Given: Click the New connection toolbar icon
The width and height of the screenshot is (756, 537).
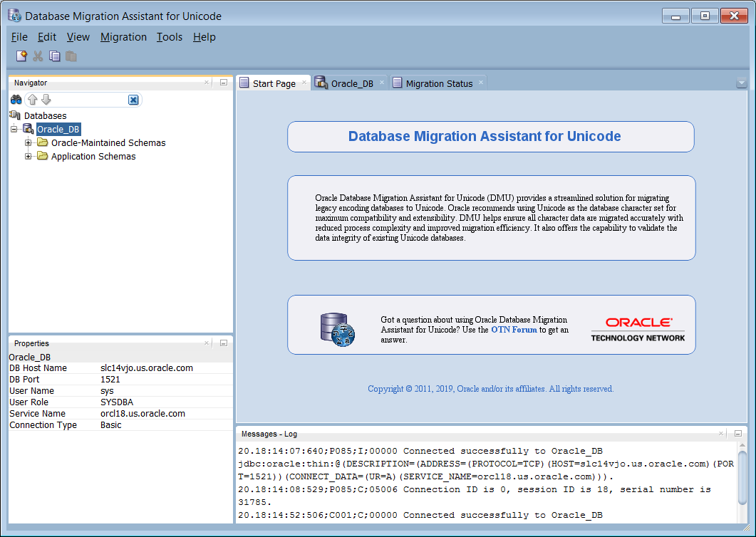Looking at the screenshot, I should click(21, 56).
